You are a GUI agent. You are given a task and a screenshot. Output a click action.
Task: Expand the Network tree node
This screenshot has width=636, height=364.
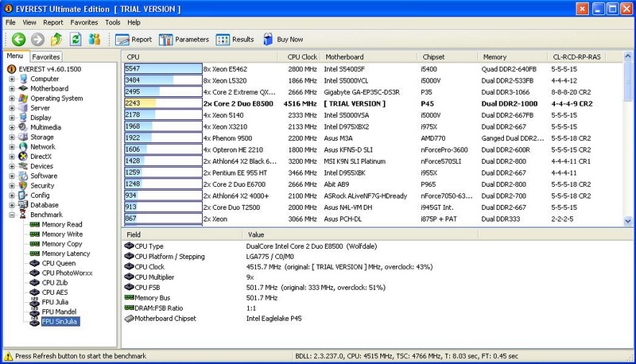[12, 147]
